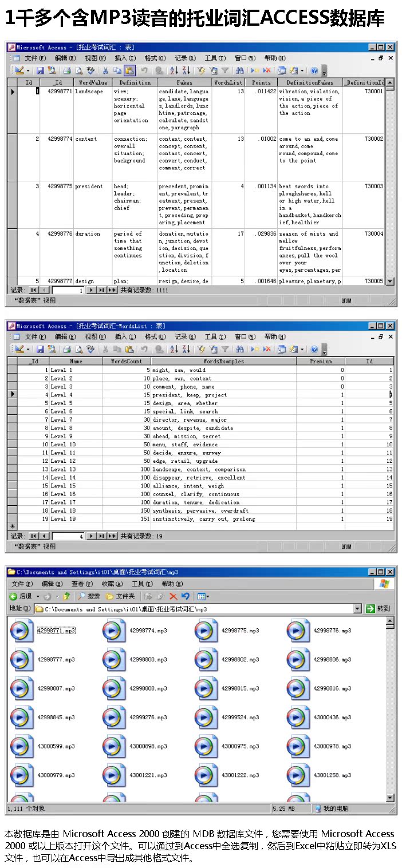Click 搜索 Search button in Explorer
Viewport: 402px width, 868px height.
coord(89,596)
